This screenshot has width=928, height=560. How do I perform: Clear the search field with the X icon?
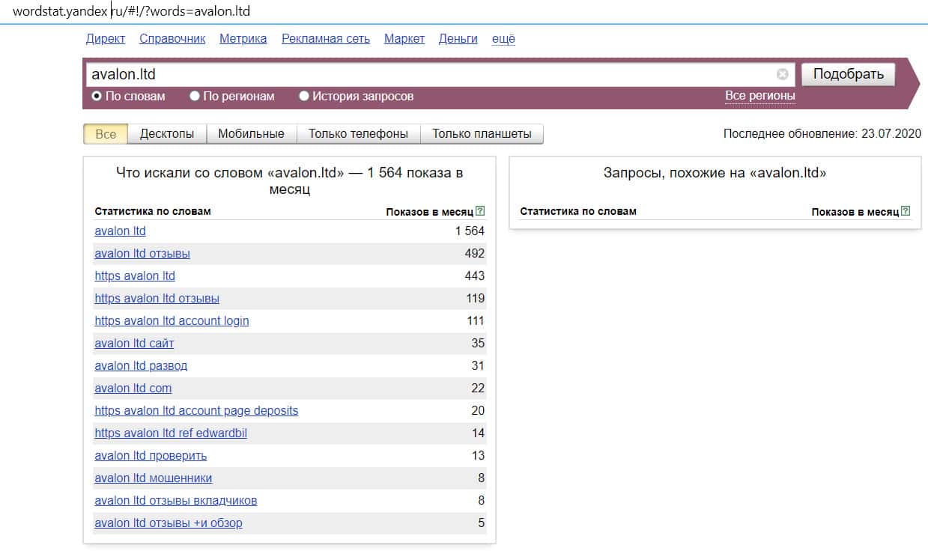click(x=782, y=74)
